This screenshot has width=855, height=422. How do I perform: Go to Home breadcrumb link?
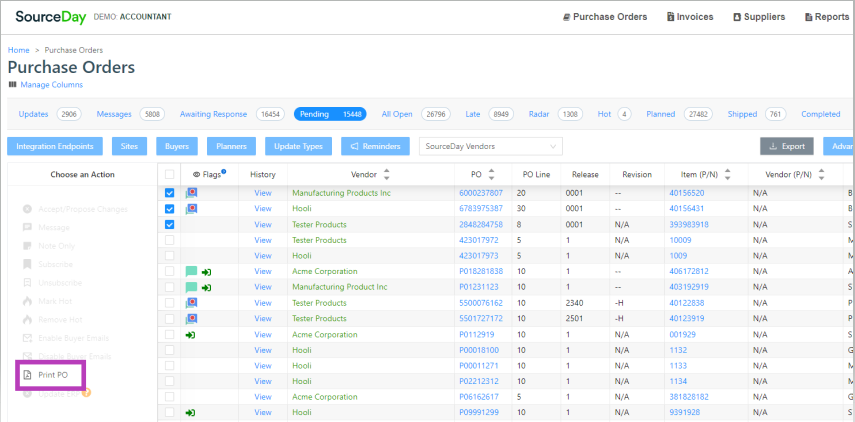click(x=19, y=50)
